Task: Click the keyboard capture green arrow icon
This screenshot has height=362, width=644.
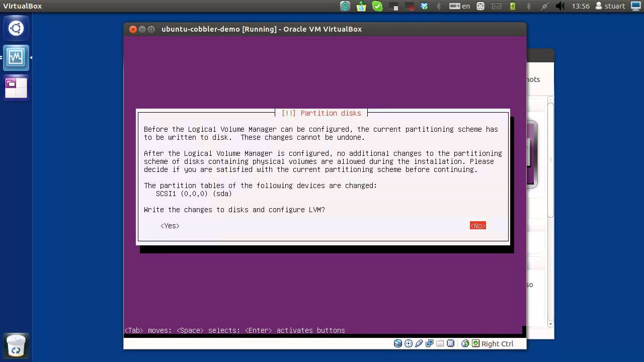Action: (476, 344)
